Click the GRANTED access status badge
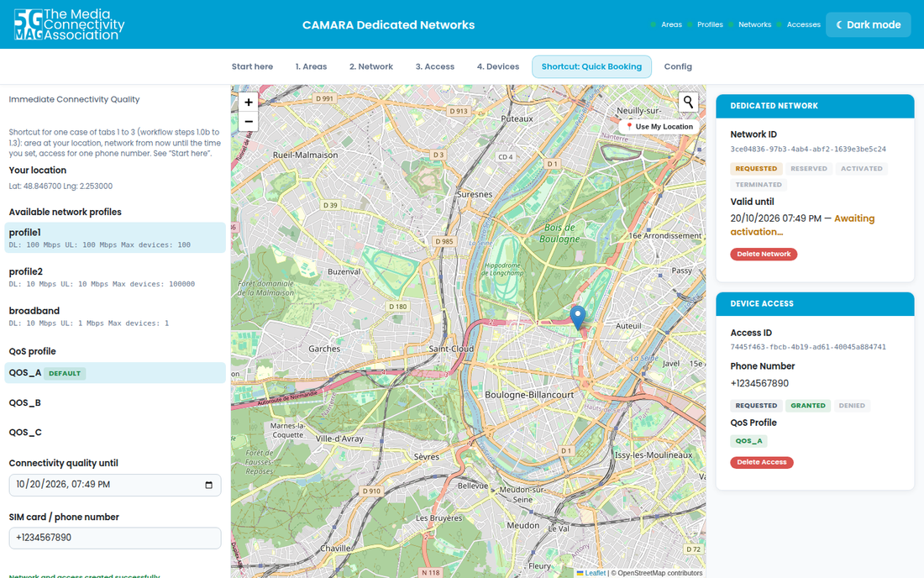 coord(808,406)
